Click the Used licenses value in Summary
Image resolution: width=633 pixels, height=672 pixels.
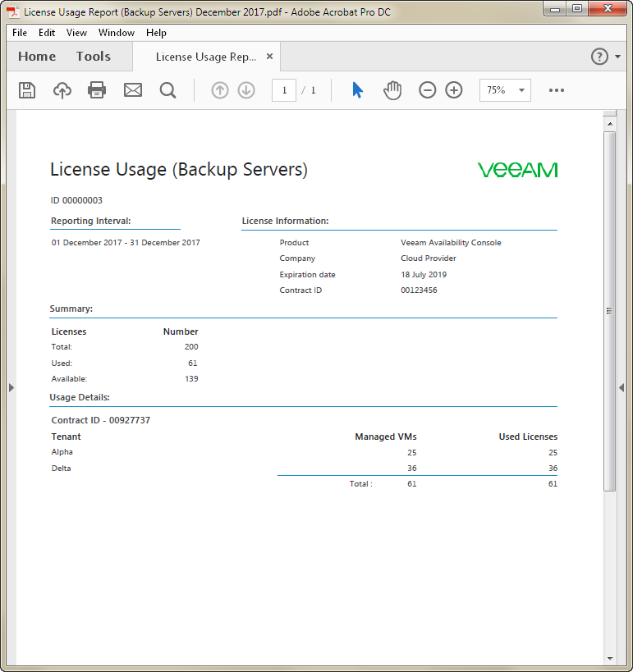point(193,363)
